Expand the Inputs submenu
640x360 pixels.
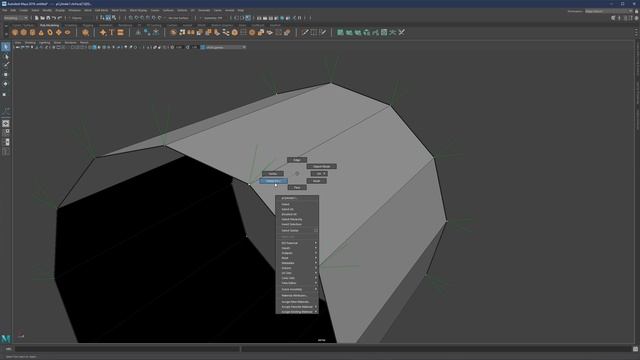pyautogui.click(x=297, y=248)
